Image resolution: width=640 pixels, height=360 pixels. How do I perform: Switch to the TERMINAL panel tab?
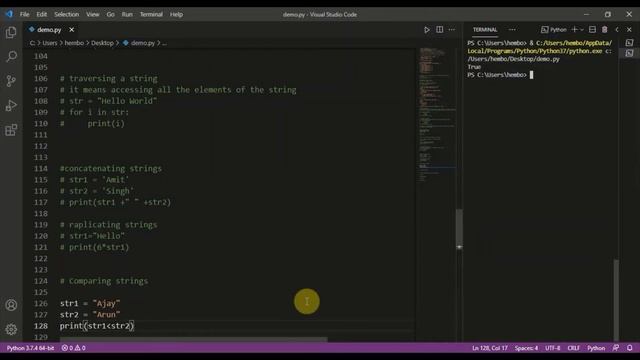[485, 29]
